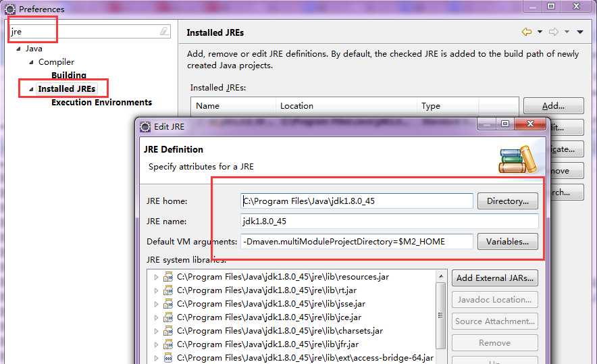
Task: Collapse the Compiler tree node
Action: point(31,62)
